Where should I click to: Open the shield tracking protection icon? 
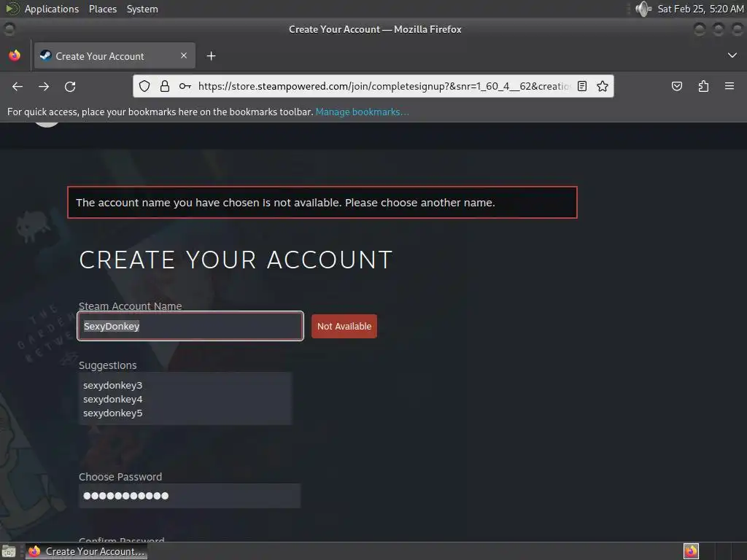click(x=144, y=86)
